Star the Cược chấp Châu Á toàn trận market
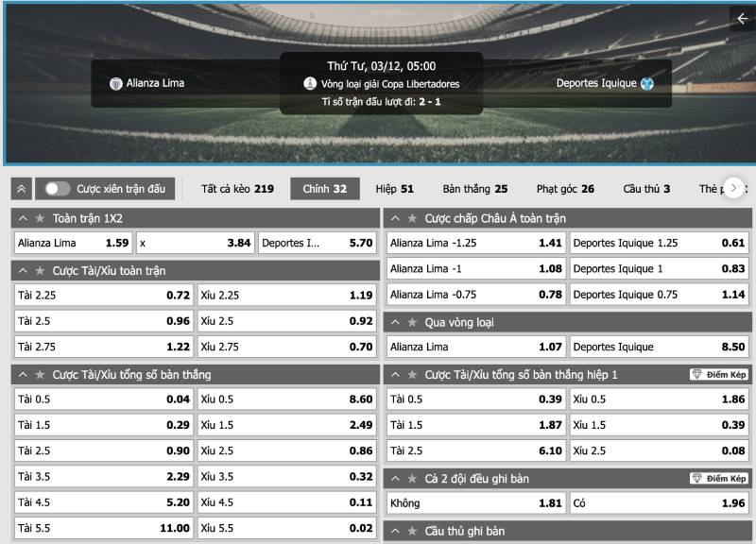This screenshot has height=544, width=756. (x=412, y=218)
